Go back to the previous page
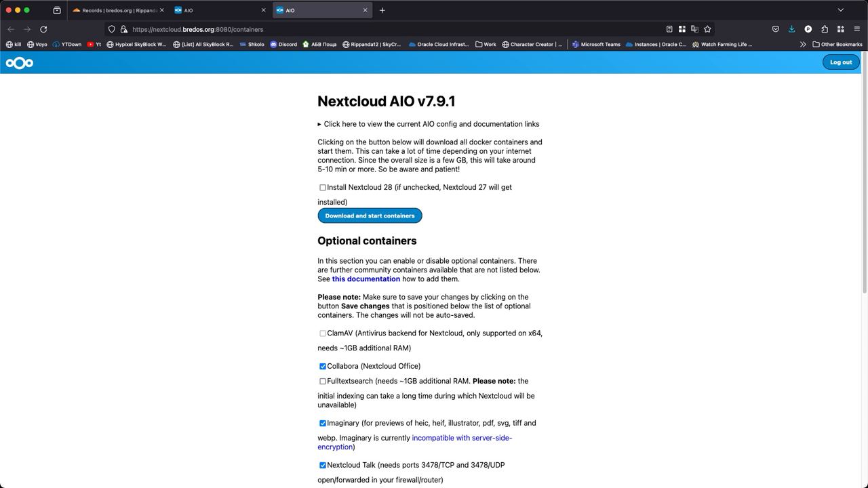Viewport: 868px width, 488px height. pos(11,29)
